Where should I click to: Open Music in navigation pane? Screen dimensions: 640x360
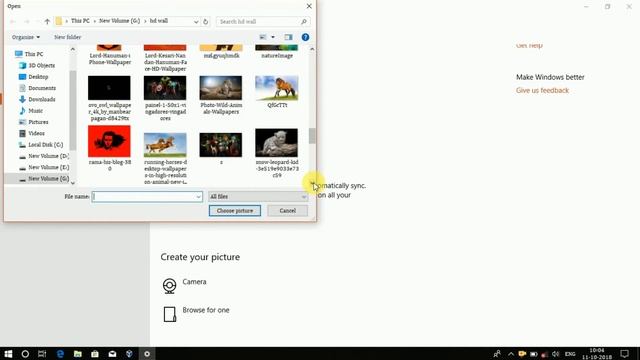point(35,111)
